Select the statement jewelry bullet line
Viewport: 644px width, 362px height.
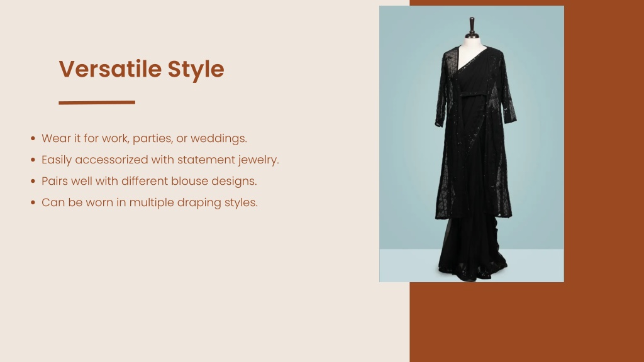point(160,160)
